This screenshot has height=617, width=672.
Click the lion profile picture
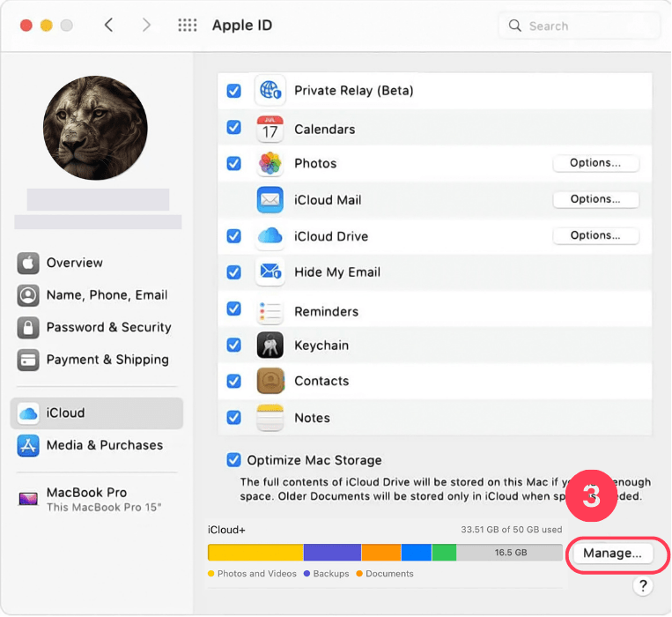95,128
